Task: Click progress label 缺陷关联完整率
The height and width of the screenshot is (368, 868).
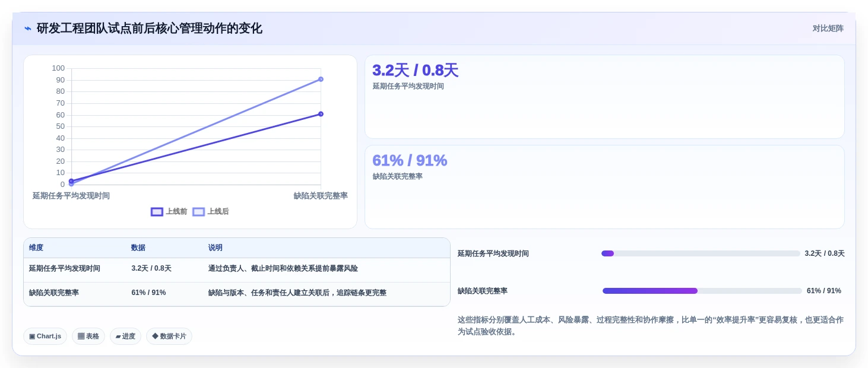Action: (x=483, y=291)
